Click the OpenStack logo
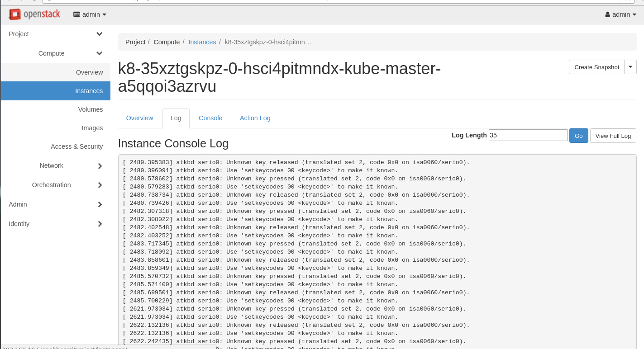This screenshot has height=349, width=644. (x=34, y=14)
